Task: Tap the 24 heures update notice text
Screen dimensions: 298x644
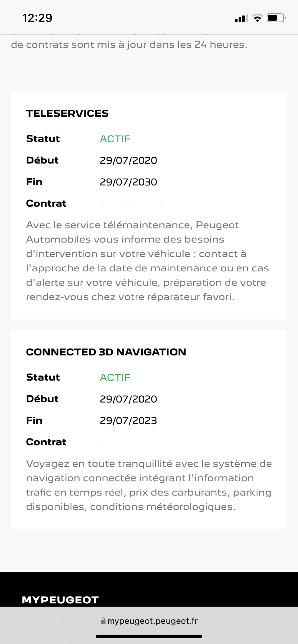Action: point(129,45)
